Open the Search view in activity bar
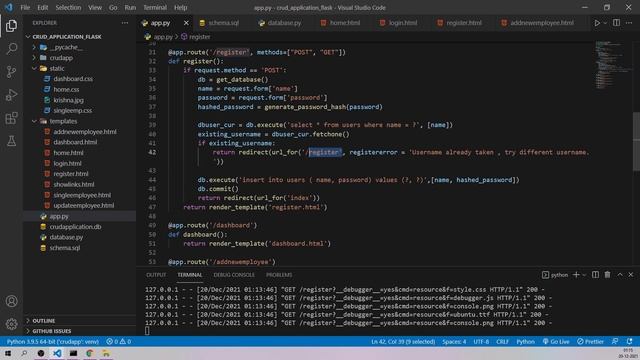Viewport: 640px width, 360px height. [x=11, y=49]
